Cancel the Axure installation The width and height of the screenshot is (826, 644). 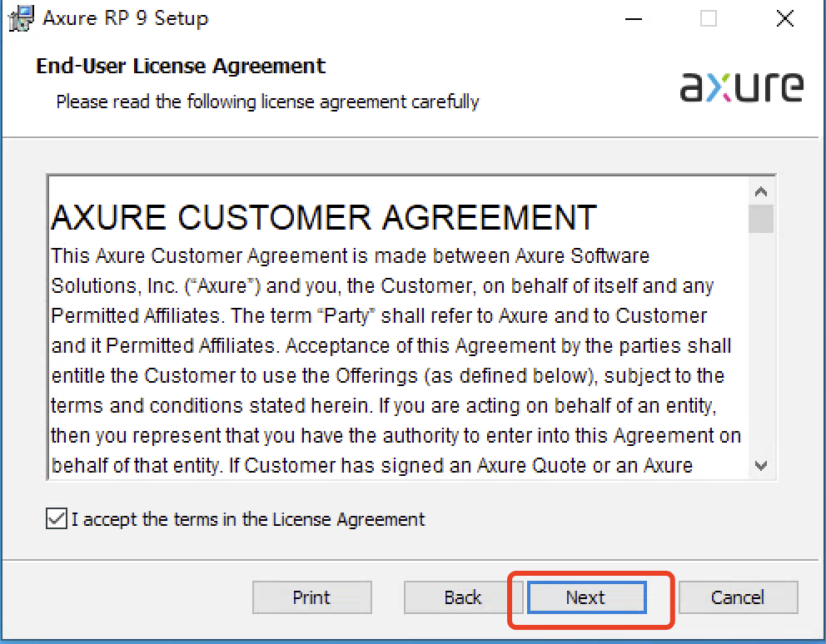pyautogui.click(x=738, y=597)
